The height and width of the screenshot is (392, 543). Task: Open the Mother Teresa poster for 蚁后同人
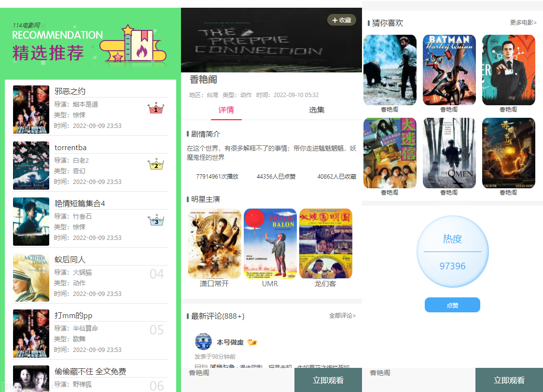(31, 278)
